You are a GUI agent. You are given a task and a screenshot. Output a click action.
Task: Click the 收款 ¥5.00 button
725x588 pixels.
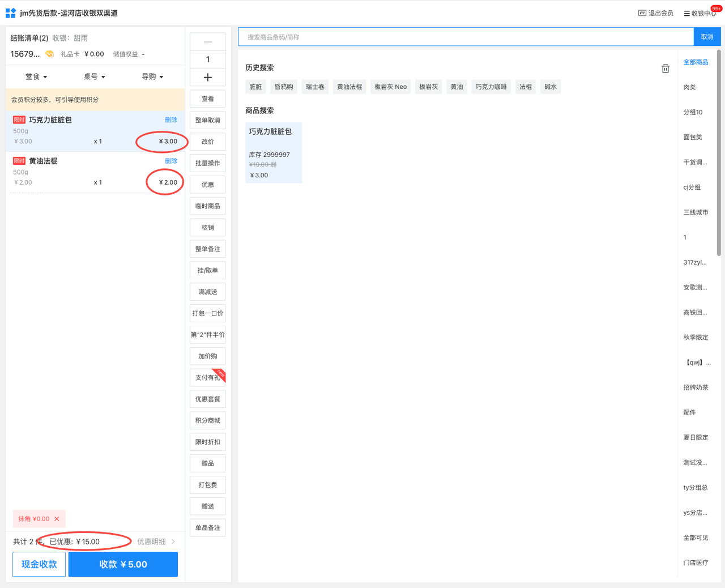tap(123, 564)
